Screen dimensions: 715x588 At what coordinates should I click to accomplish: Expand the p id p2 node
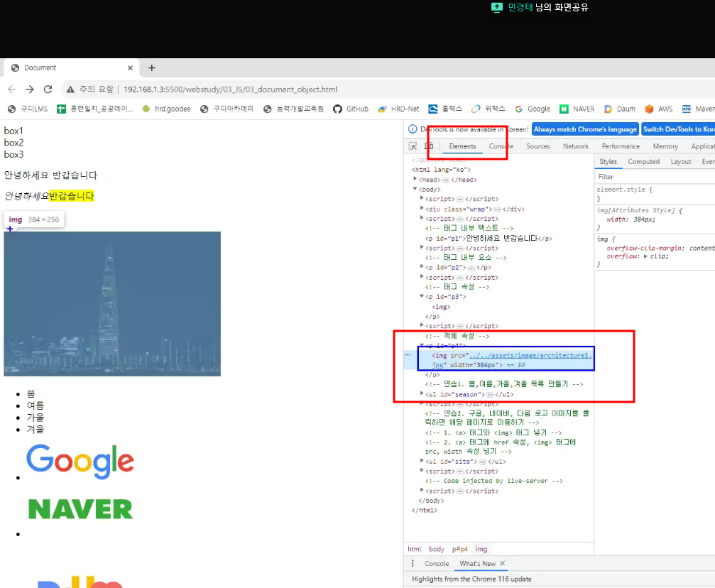coord(422,267)
